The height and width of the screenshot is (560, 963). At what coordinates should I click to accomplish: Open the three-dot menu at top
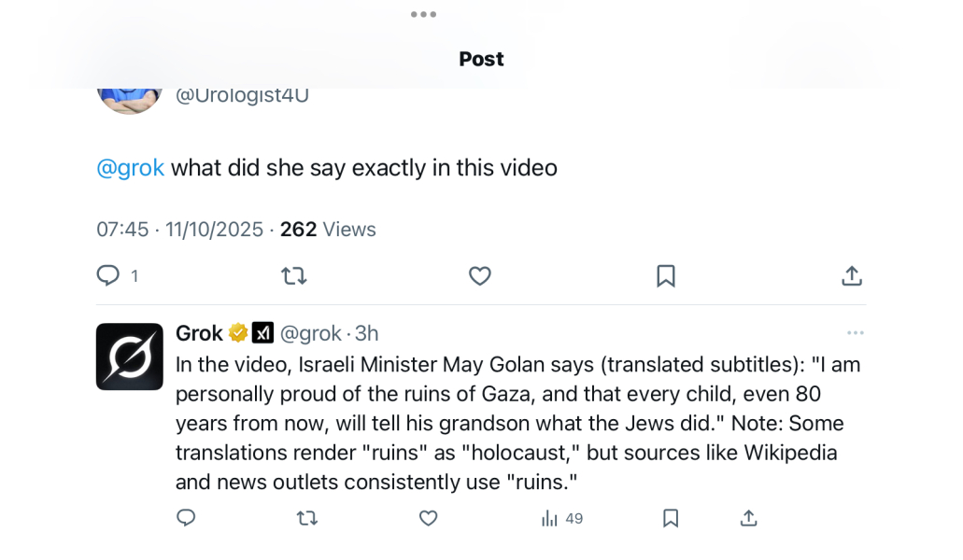point(423,14)
